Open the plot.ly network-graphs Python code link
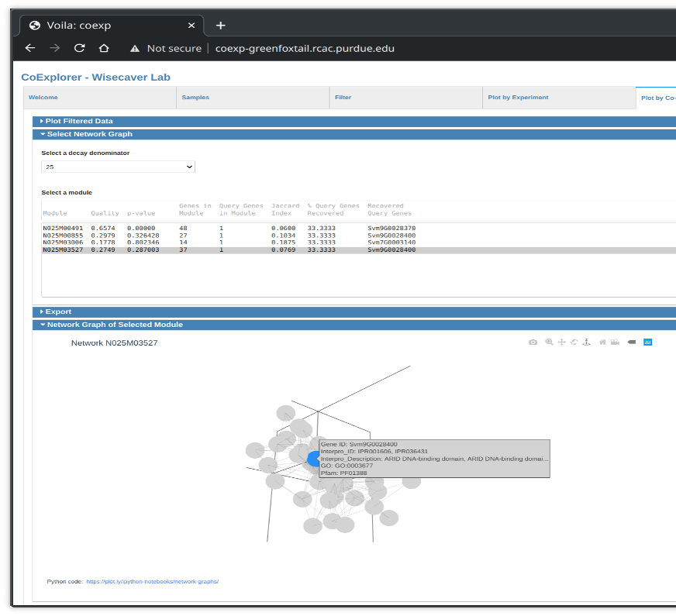Viewport: 676px width, 616px height. coord(152,580)
